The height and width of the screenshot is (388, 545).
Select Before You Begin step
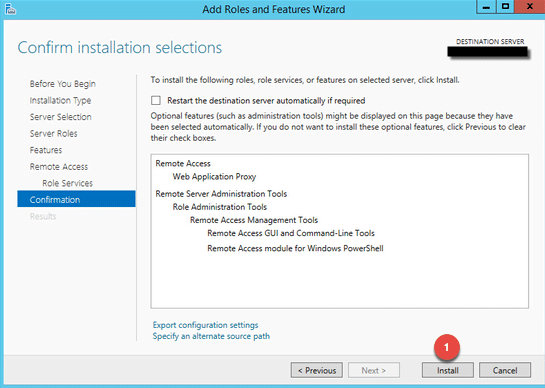63,84
